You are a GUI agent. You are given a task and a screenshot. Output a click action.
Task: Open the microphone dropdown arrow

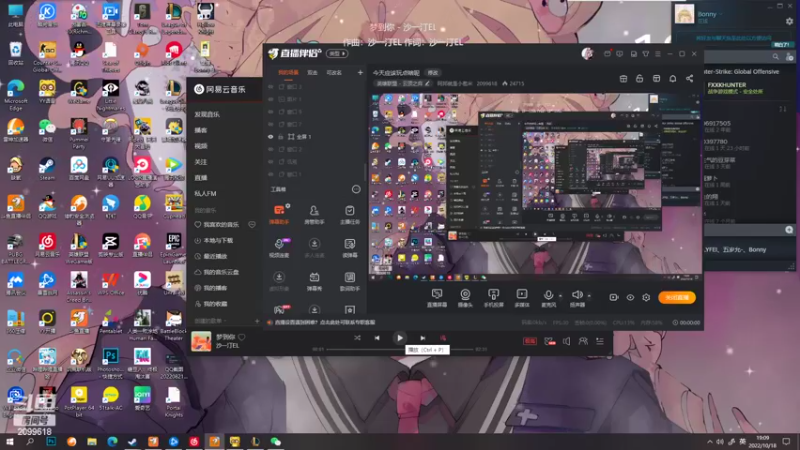tap(560, 295)
